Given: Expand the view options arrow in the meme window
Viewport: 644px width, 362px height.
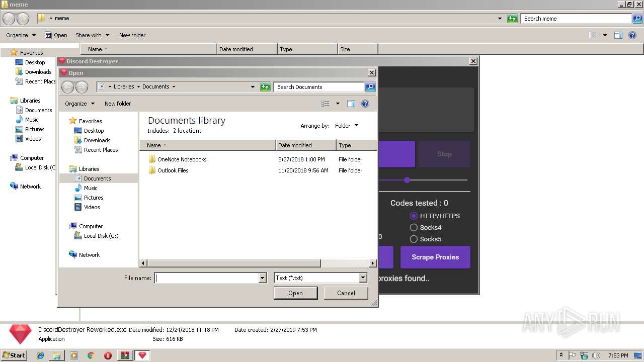Looking at the screenshot, I should [x=605, y=35].
